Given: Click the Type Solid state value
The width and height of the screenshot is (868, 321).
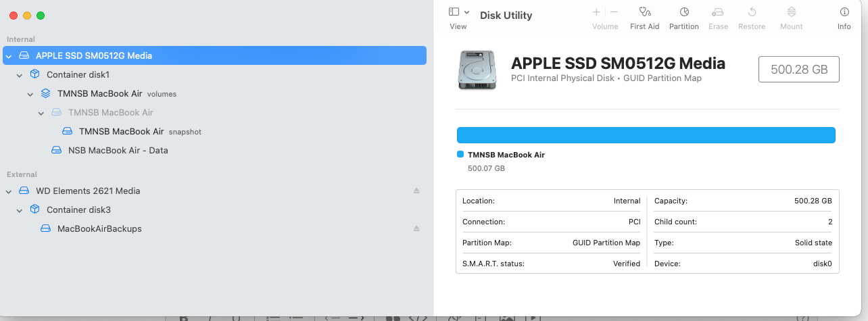Looking at the screenshot, I should coord(813,243).
